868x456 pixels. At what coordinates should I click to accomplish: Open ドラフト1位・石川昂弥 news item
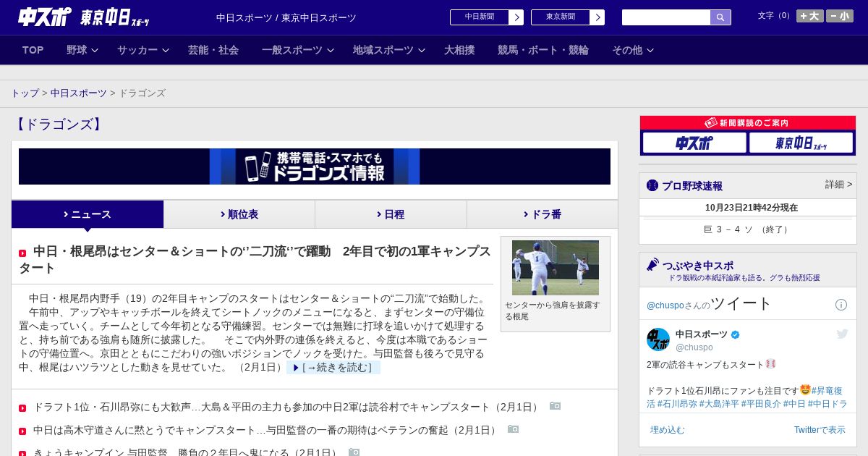[x=286, y=407]
